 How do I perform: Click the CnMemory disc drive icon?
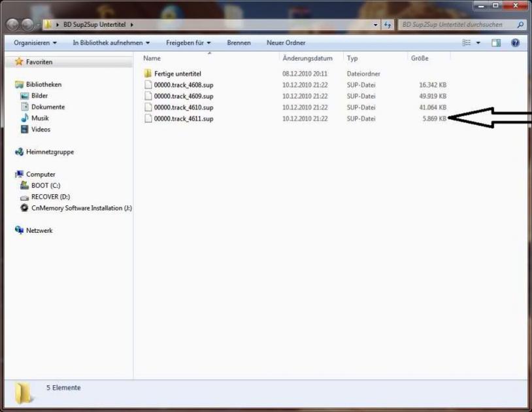pyautogui.click(x=24, y=208)
